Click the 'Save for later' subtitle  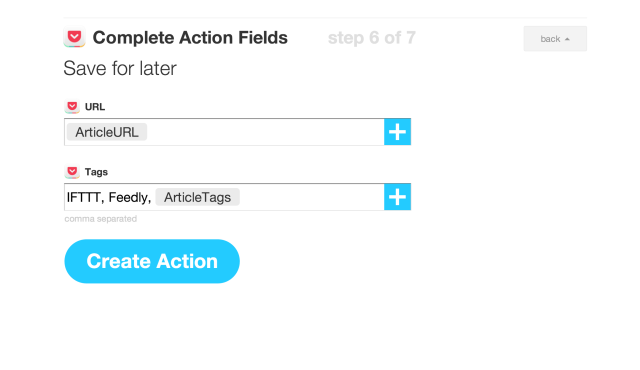pos(120,68)
